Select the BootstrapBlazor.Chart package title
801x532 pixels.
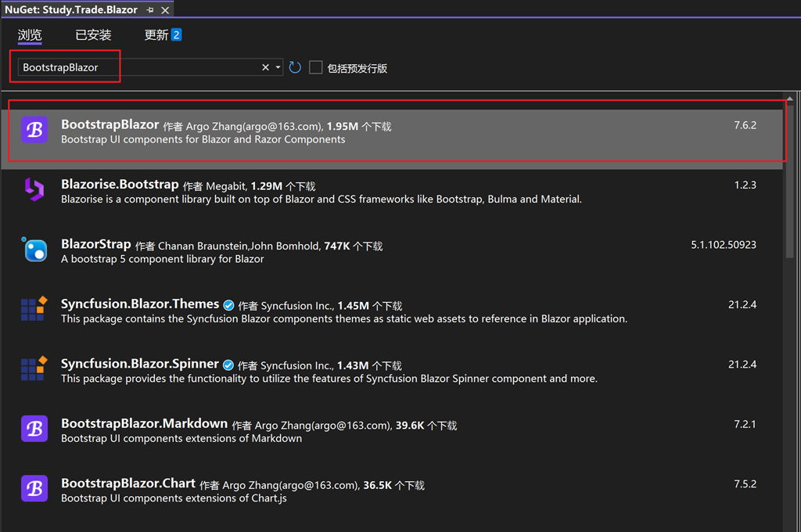[x=128, y=483]
